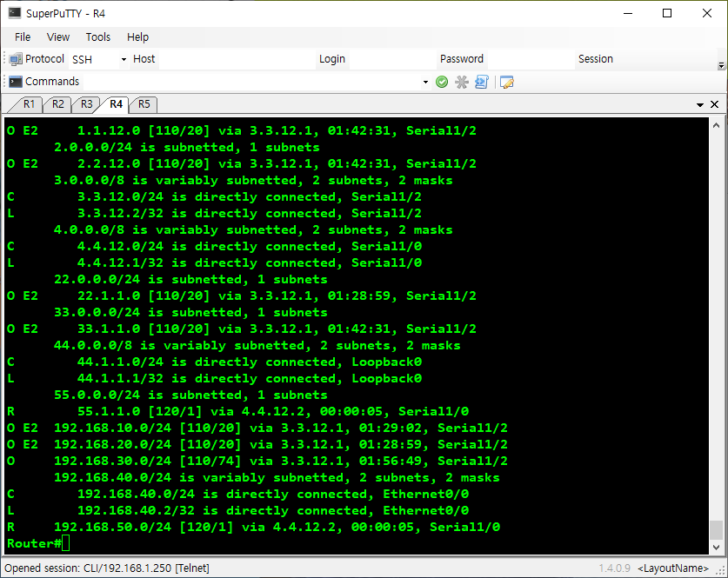The width and height of the screenshot is (728, 578).
Task: Click the 192.168.10.0/24 O E2 route line
Action: pyautogui.click(x=257, y=429)
